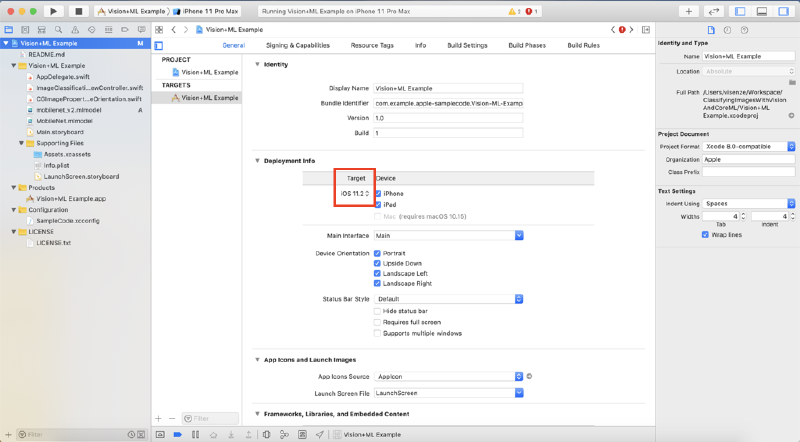Uncheck the iPad device checkbox

378,204
